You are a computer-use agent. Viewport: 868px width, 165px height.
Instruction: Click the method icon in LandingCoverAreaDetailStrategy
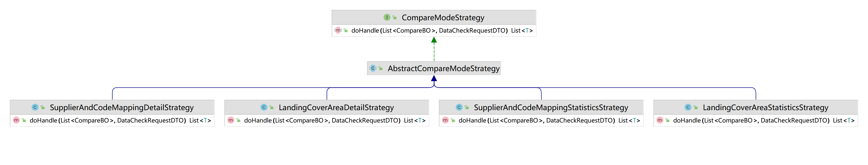[x=231, y=120]
